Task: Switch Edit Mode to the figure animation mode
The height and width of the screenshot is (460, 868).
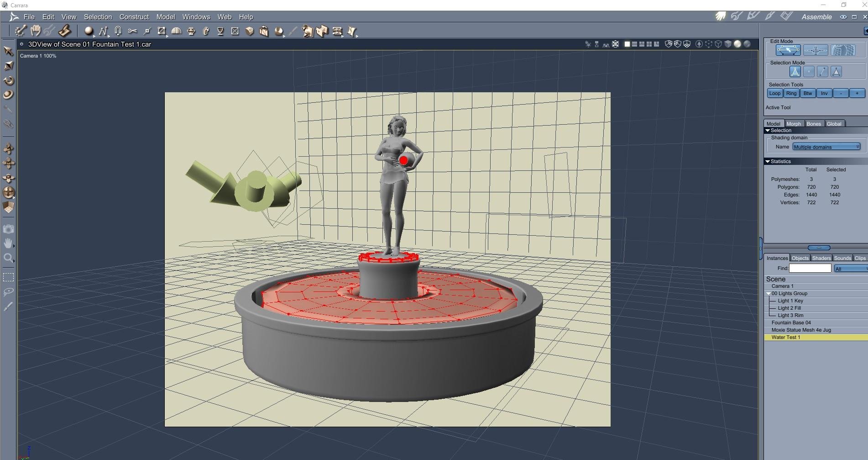Action: pos(816,50)
